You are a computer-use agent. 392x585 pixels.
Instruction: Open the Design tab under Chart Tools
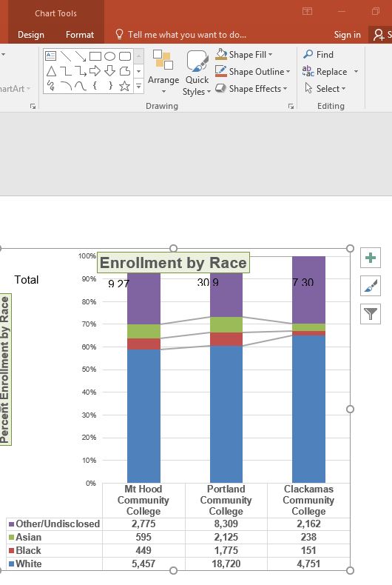[31, 35]
